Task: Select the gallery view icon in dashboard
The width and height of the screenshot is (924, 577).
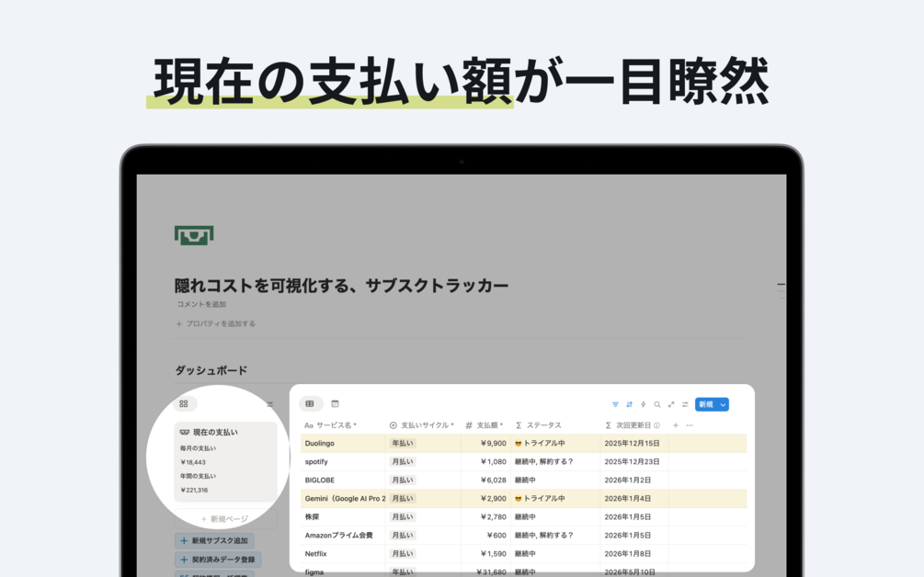Action: (x=184, y=404)
